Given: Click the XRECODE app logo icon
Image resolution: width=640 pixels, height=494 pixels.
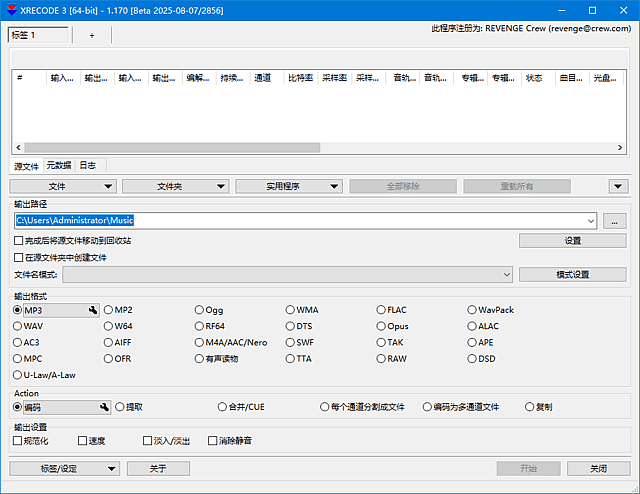Looking at the screenshot, I should click(11, 10).
